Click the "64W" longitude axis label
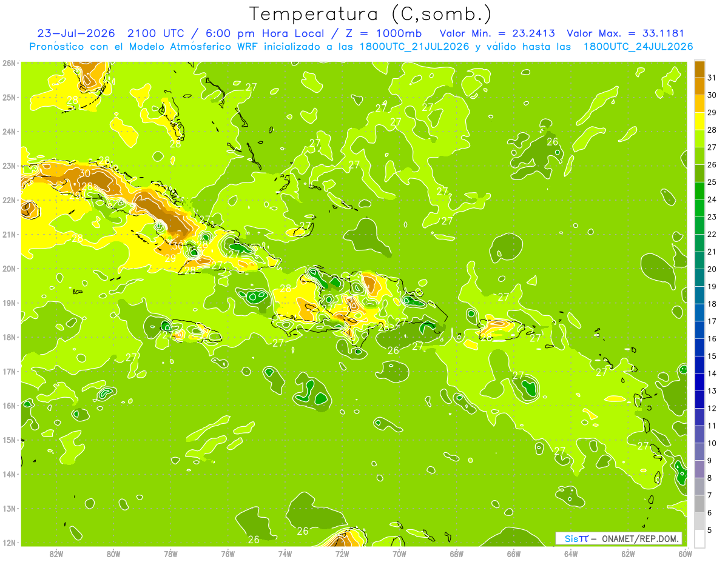The height and width of the screenshot is (562, 728). click(571, 554)
